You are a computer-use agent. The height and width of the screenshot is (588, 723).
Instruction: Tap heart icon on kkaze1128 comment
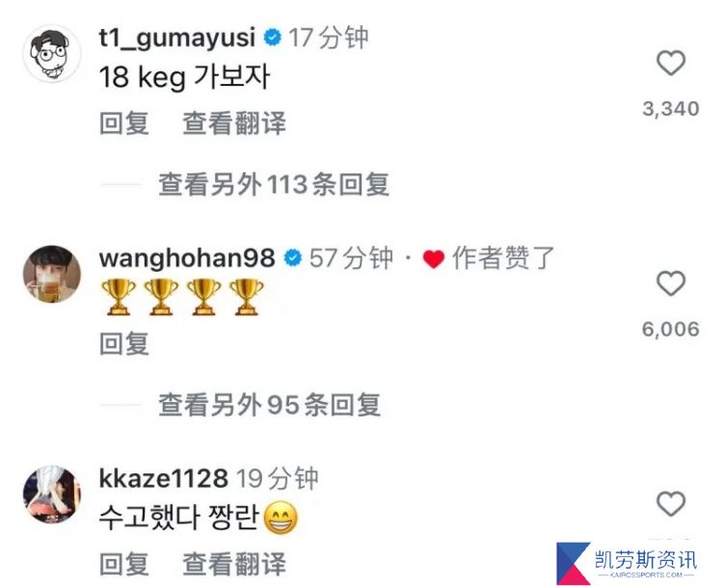670,503
